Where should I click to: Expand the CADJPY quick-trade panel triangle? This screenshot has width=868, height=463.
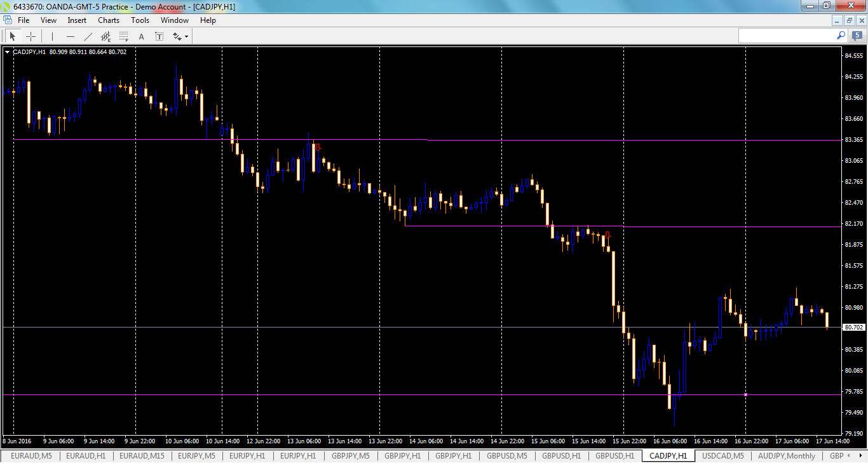[x=7, y=52]
